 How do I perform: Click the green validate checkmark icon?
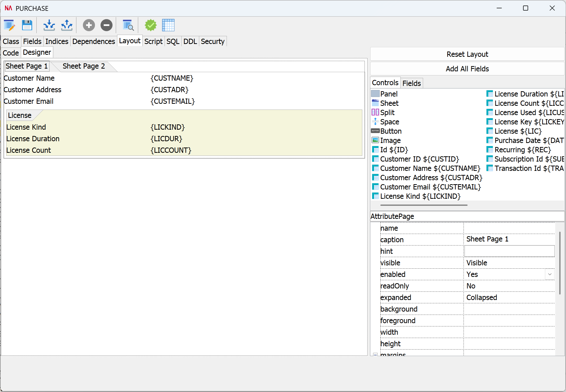click(x=150, y=25)
